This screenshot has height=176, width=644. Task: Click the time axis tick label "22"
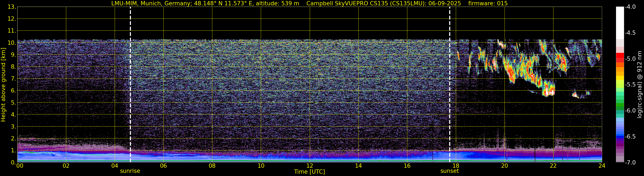(x=553, y=166)
